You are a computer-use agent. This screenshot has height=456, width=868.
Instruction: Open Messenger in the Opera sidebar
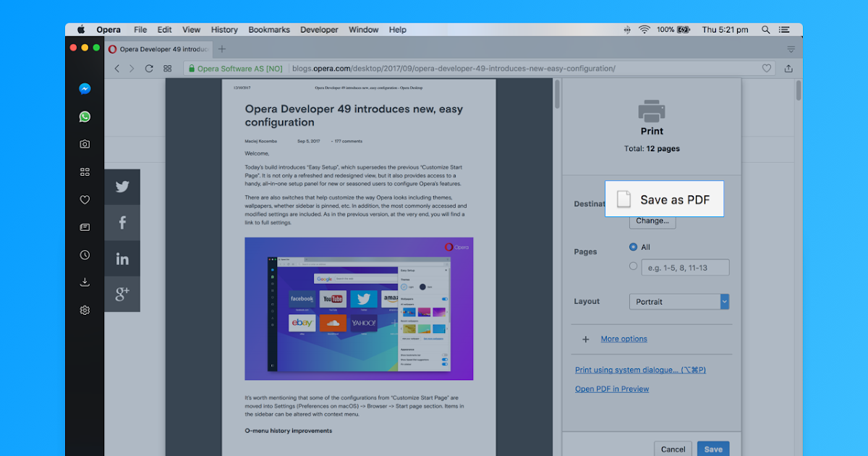[85, 89]
